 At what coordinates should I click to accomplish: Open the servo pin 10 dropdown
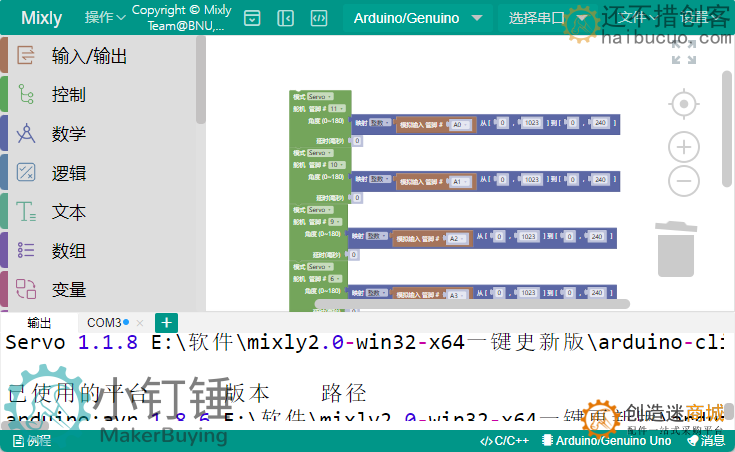(x=337, y=165)
